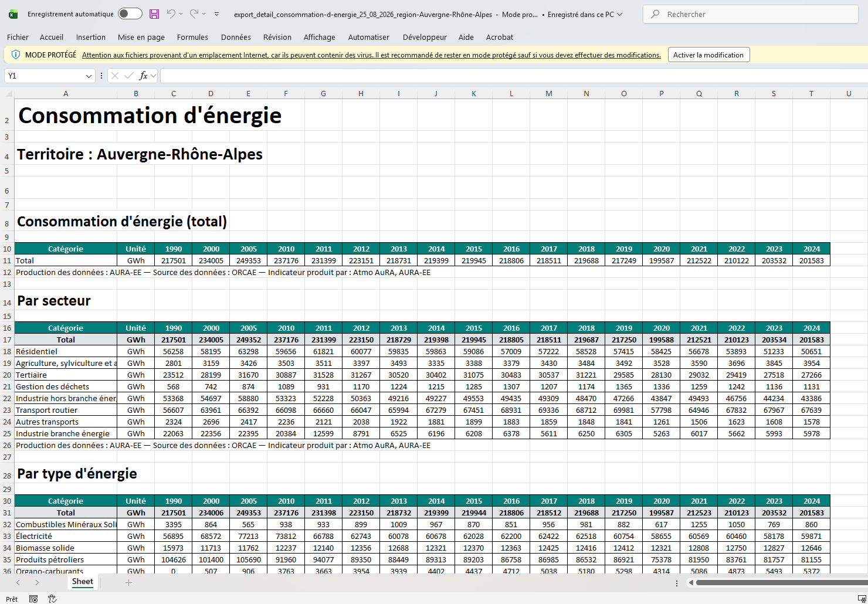Switch to the Insertion ribbon tab
The width and height of the screenshot is (868, 604).
pyautogui.click(x=91, y=37)
